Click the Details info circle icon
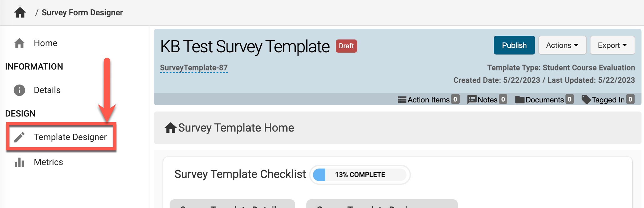 click(19, 90)
